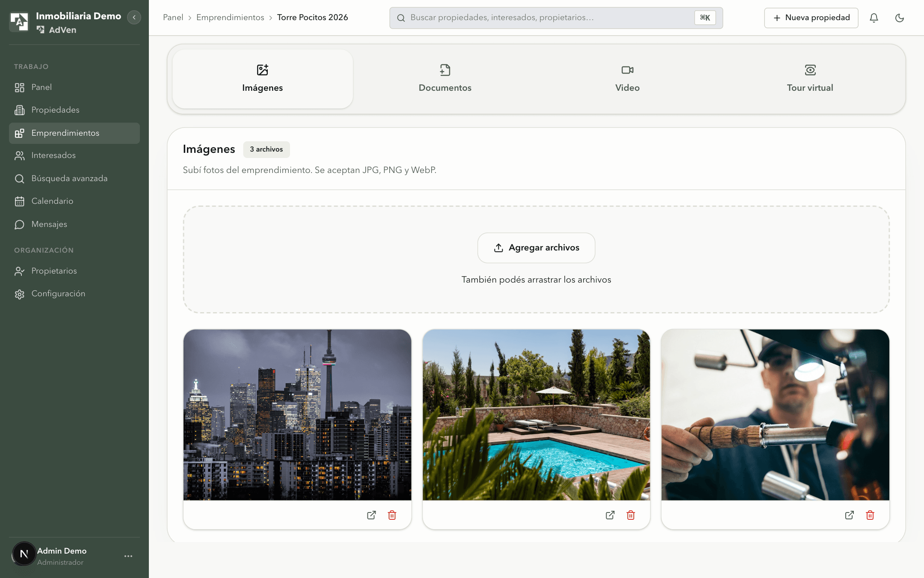Toggle dark mode with the moon icon

click(x=900, y=18)
